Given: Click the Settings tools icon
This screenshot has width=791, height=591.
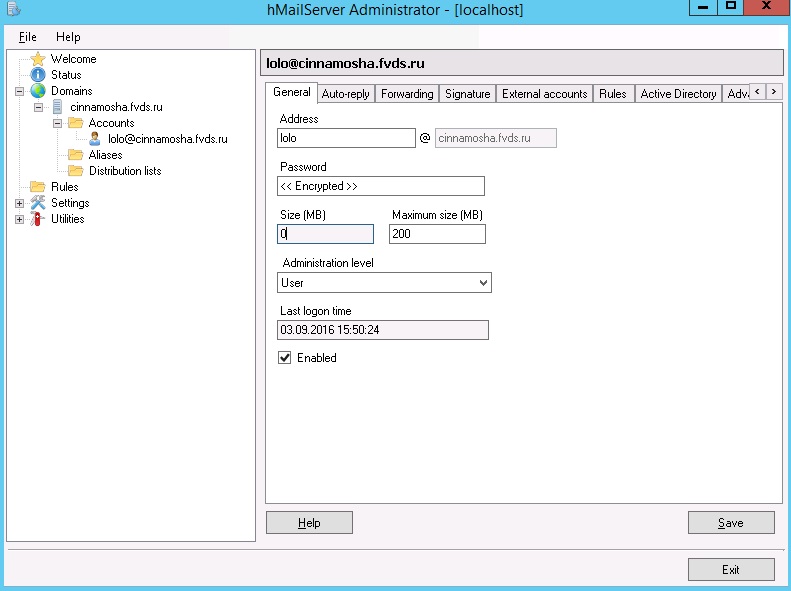Looking at the screenshot, I should pyautogui.click(x=38, y=203).
